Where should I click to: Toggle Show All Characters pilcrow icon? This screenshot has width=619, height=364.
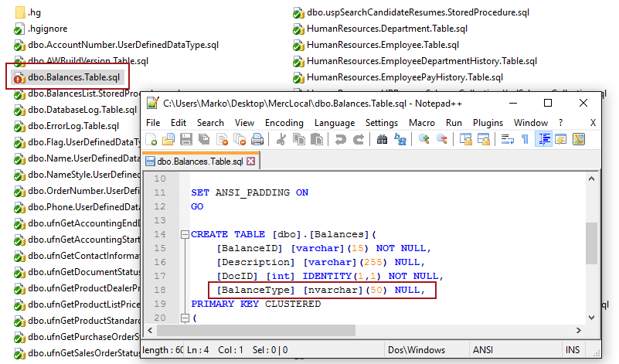point(525,139)
